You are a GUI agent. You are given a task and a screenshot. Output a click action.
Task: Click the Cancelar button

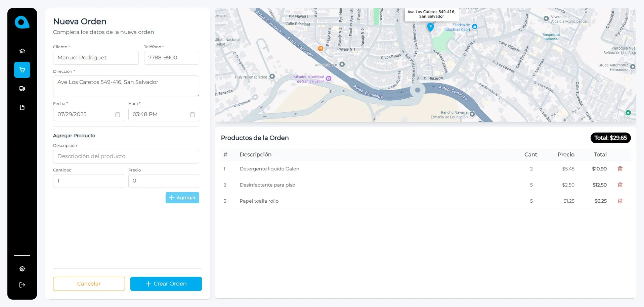pos(89,284)
